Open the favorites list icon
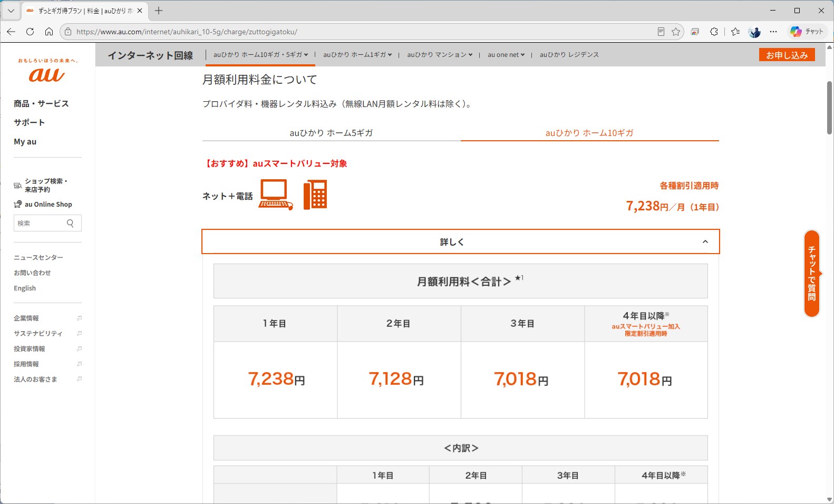 click(735, 32)
